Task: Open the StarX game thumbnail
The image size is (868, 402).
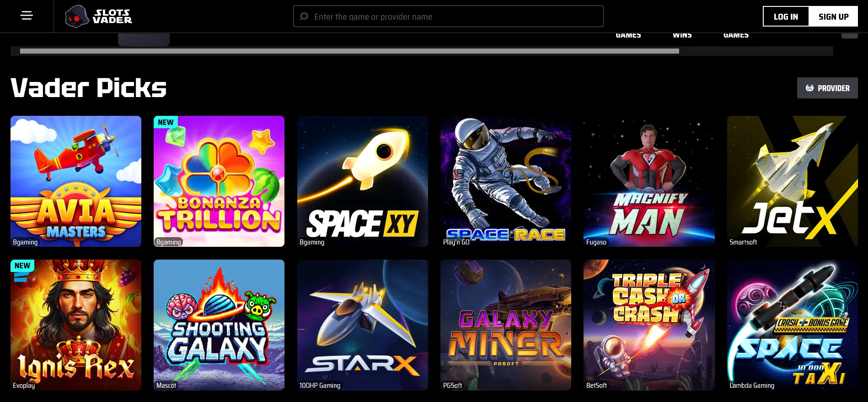Action: coord(363,325)
